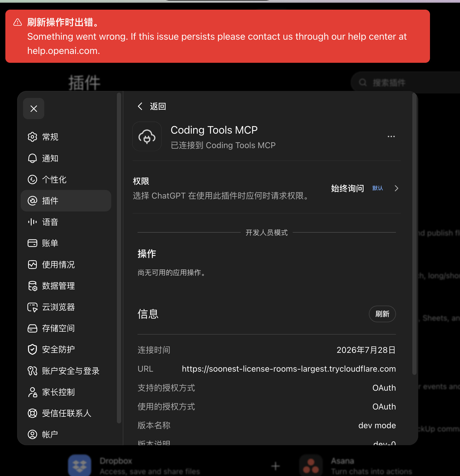Click the 默认 default badge
The image size is (460, 476).
378,188
